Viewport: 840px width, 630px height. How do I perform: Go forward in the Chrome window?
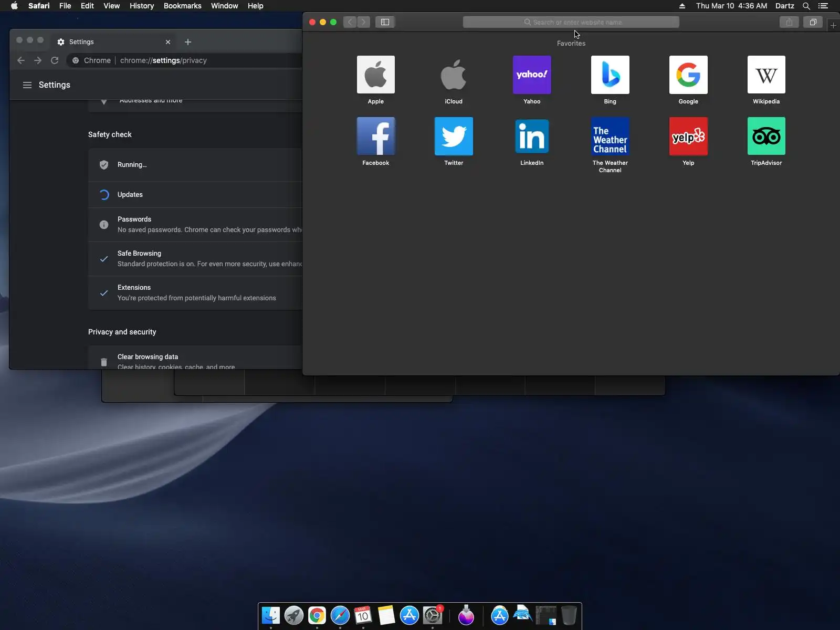coord(38,60)
